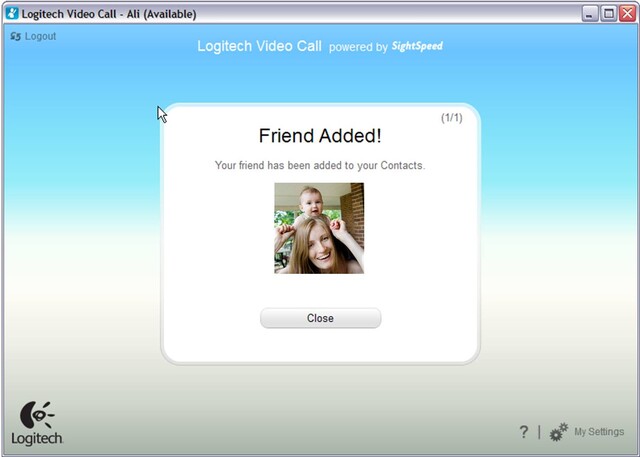Click the Logitech Video Call title bar app icon
Image resolution: width=640 pixels, height=457 pixels.
pyautogui.click(x=12, y=13)
